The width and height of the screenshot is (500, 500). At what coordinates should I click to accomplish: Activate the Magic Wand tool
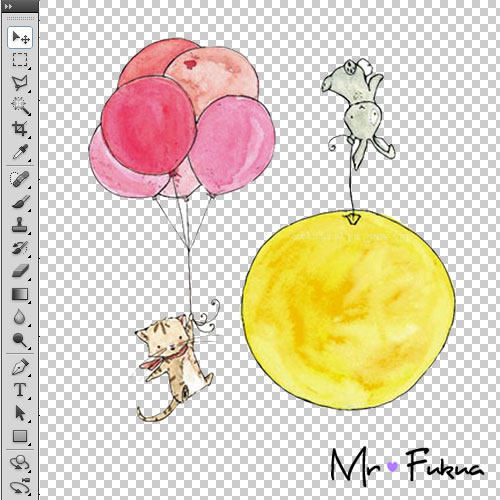pos(20,106)
